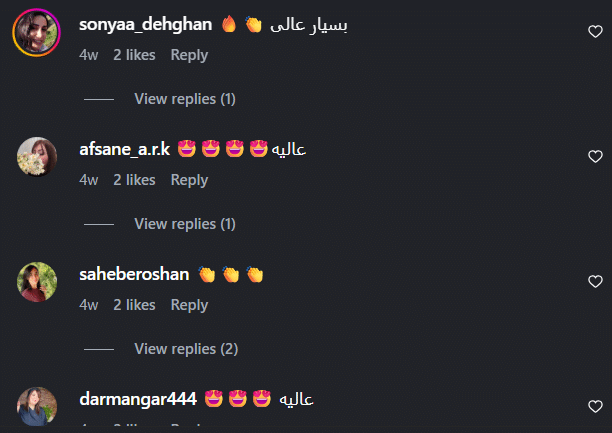Like sonyaa_dehghan's comment with heart icon
This screenshot has width=612, height=433.
(595, 31)
